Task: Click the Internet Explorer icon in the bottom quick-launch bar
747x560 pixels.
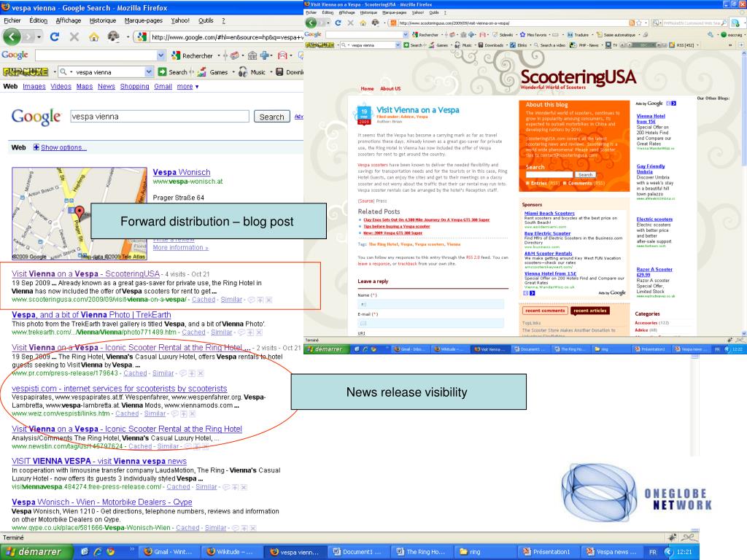Action: tap(98, 552)
